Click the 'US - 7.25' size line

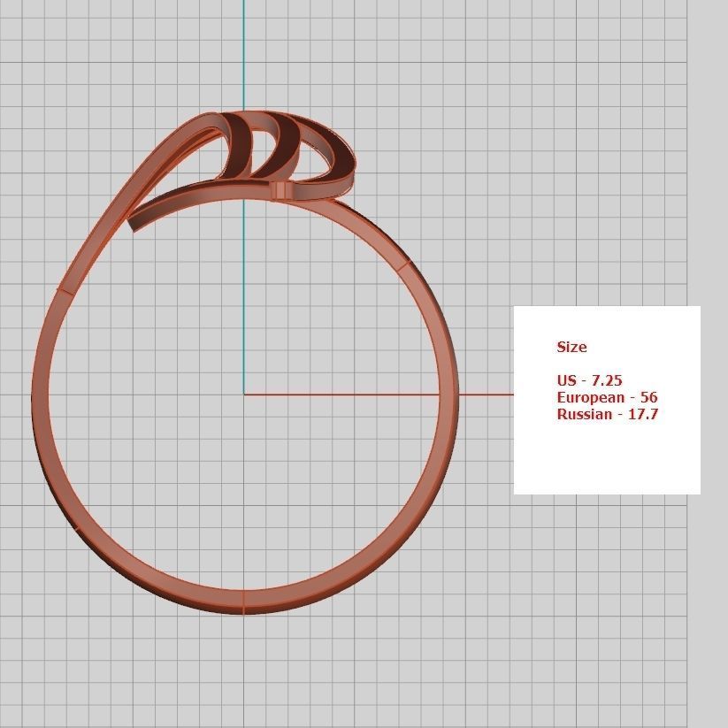pos(589,380)
